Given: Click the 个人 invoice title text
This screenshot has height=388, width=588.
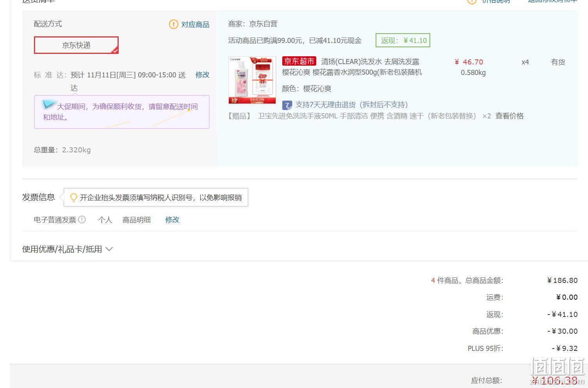Looking at the screenshot, I should click(105, 220).
